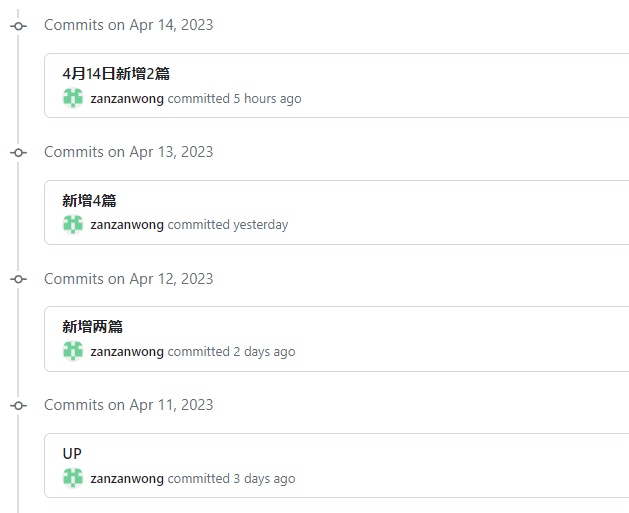The width and height of the screenshot is (629, 513).
Task: Open zanzanwong's profile from the 5 hours ago commit
Action: coord(127,99)
